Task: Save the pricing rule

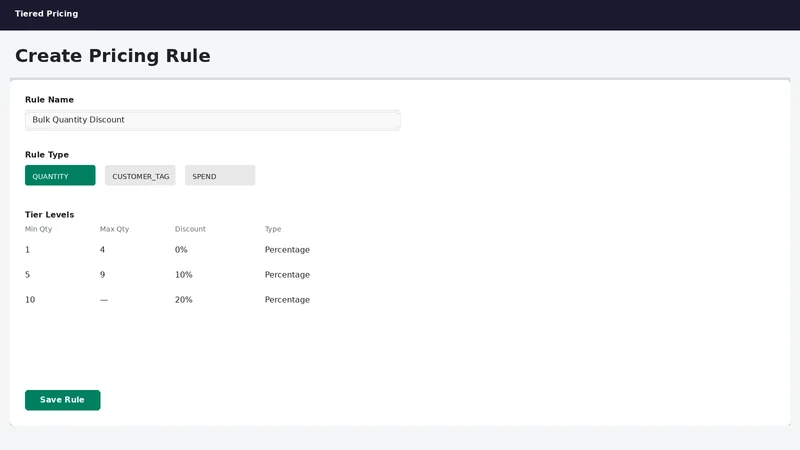Action: (63, 400)
